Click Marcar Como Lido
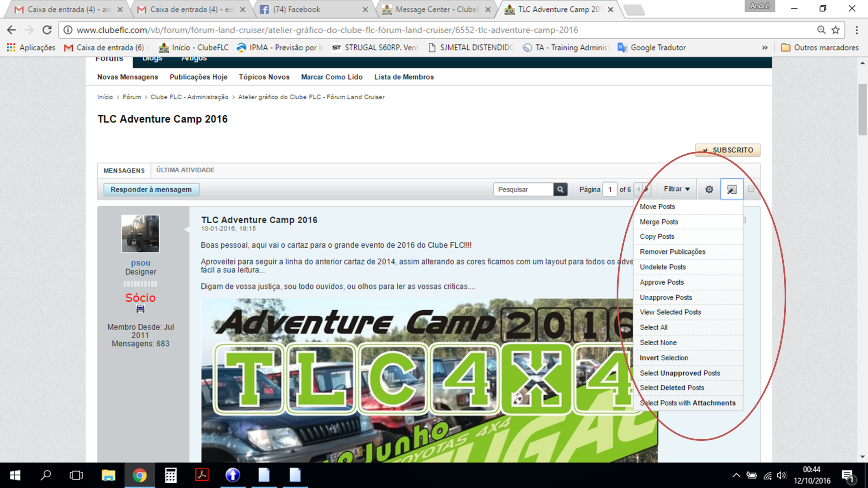This screenshot has height=488, width=868. (x=332, y=77)
